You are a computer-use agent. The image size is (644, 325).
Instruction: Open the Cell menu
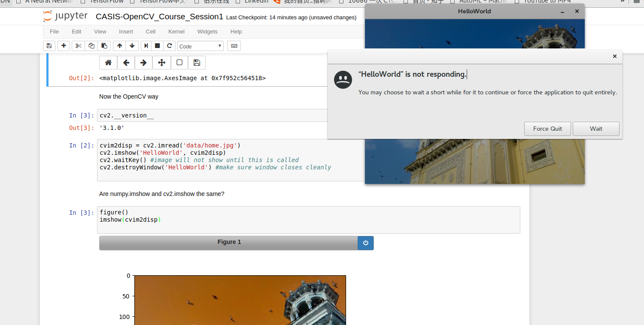(151, 32)
